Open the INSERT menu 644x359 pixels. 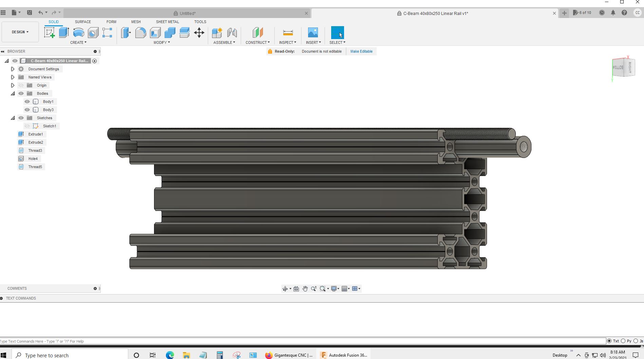click(x=313, y=42)
